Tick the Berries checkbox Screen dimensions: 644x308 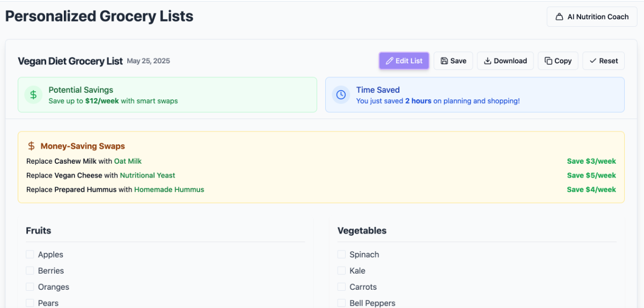click(30, 270)
